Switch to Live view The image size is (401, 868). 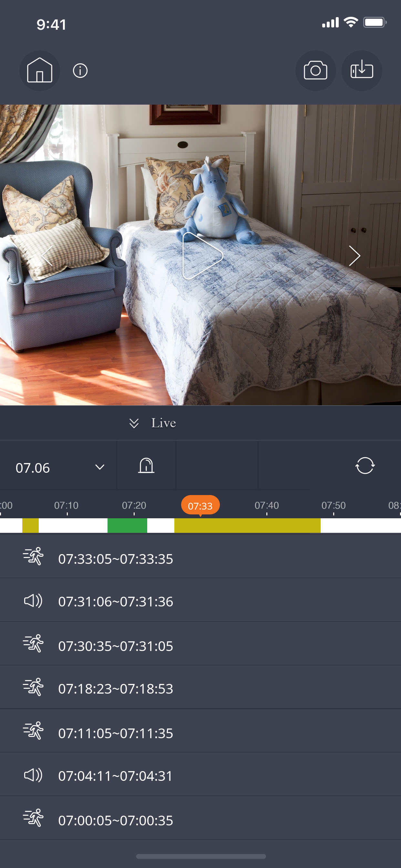pos(163,423)
